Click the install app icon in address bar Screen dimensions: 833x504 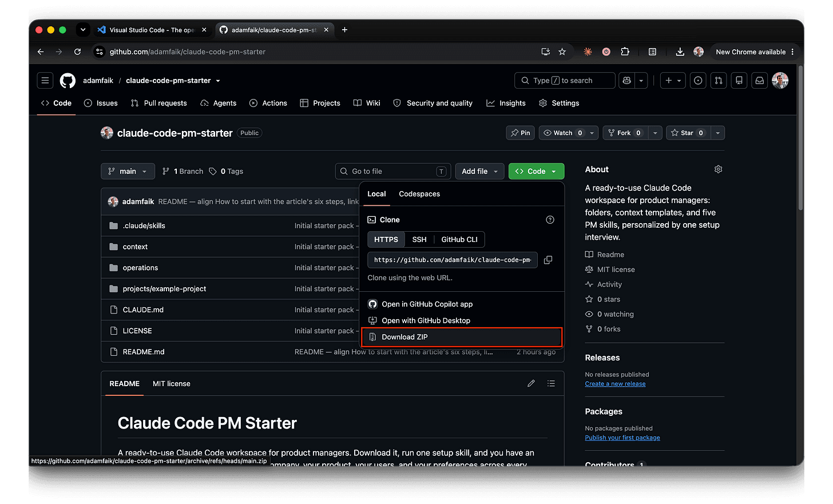tap(546, 51)
